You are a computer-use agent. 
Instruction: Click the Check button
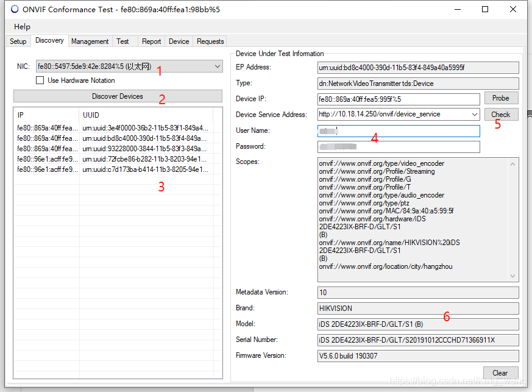click(x=501, y=114)
